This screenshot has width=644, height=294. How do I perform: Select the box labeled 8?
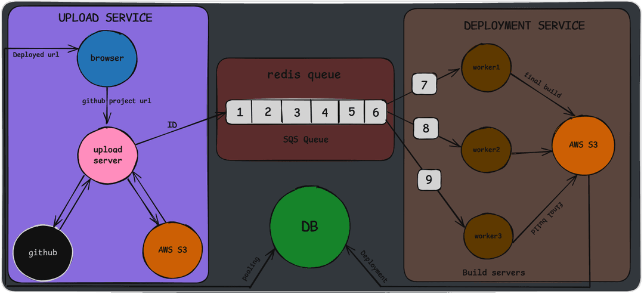426,128
